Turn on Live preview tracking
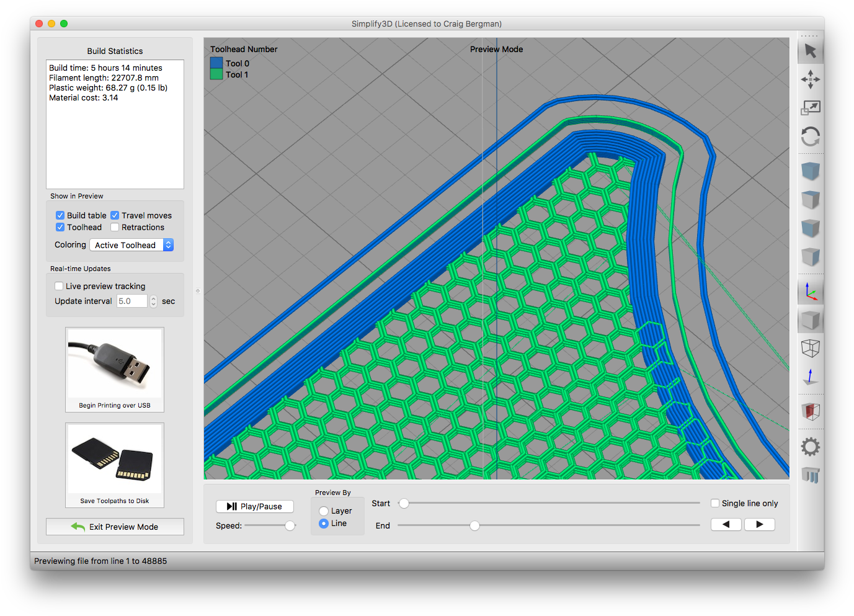The width and height of the screenshot is (854, 616). pyautogui.click(x=59, y=286)
